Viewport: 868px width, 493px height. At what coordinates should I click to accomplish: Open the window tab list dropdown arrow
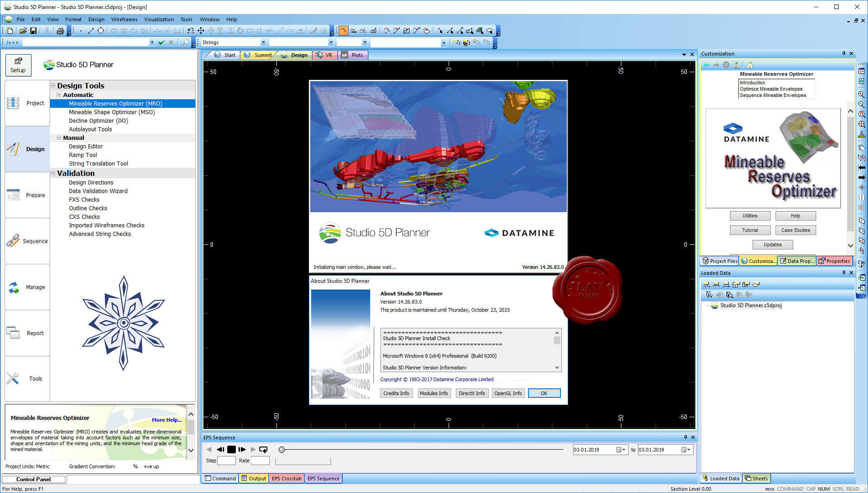click(x=684, y=55)
